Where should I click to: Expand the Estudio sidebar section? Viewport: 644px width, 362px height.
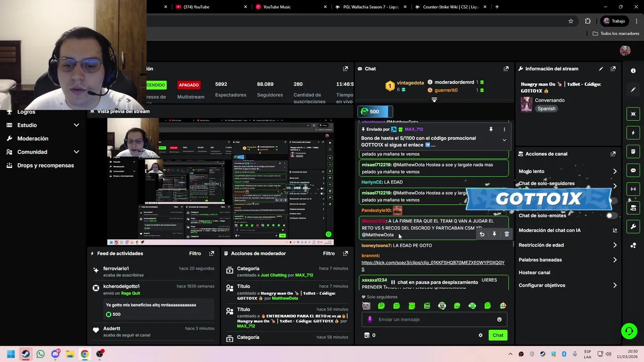coord(76,125)
